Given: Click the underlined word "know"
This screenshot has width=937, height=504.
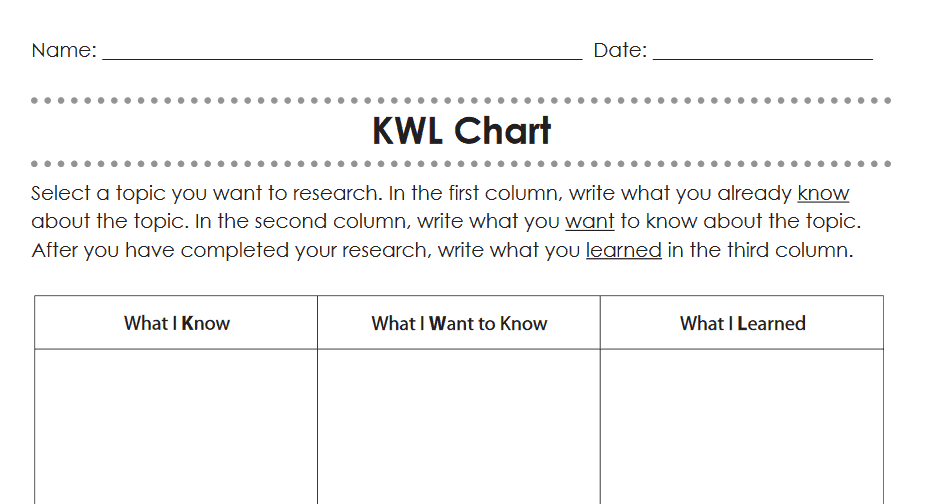Looking at the screenshot, I should point(823,194).
